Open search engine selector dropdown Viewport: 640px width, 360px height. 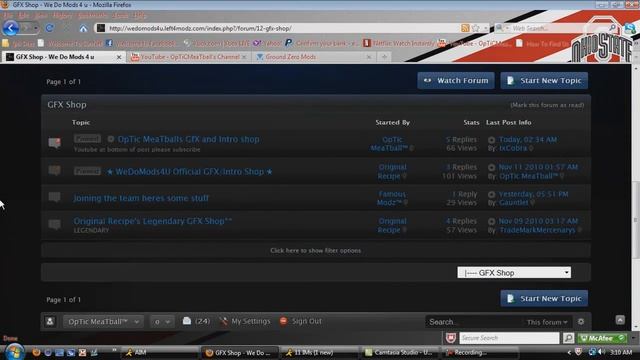502,28
